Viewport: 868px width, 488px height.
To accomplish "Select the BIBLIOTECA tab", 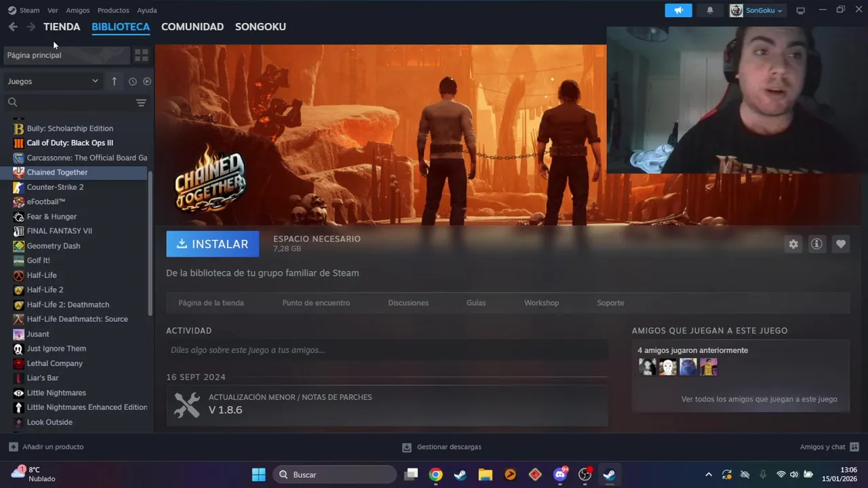I will (121, 26).
